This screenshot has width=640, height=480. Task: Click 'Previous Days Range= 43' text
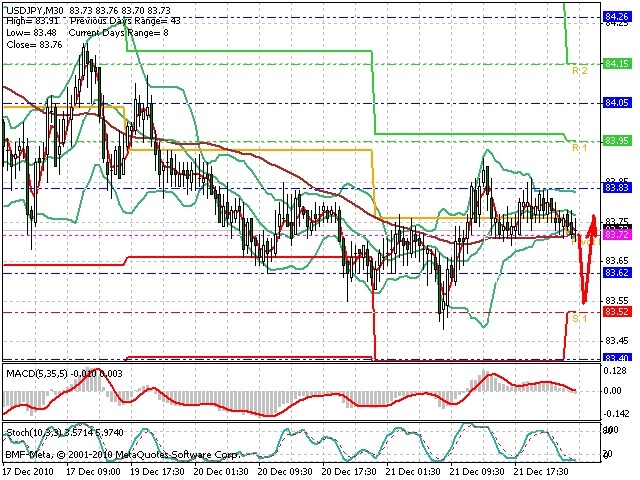point(125,21)
